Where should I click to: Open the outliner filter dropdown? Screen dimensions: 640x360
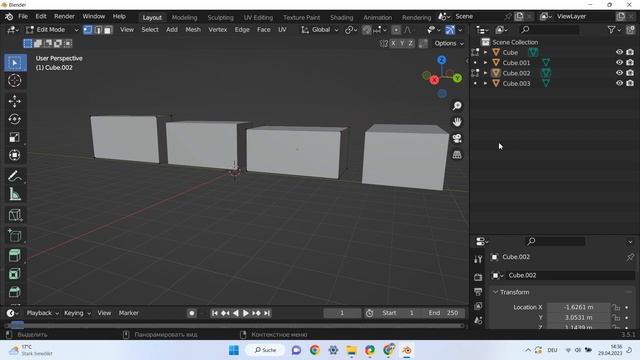(x=613, y=30)
